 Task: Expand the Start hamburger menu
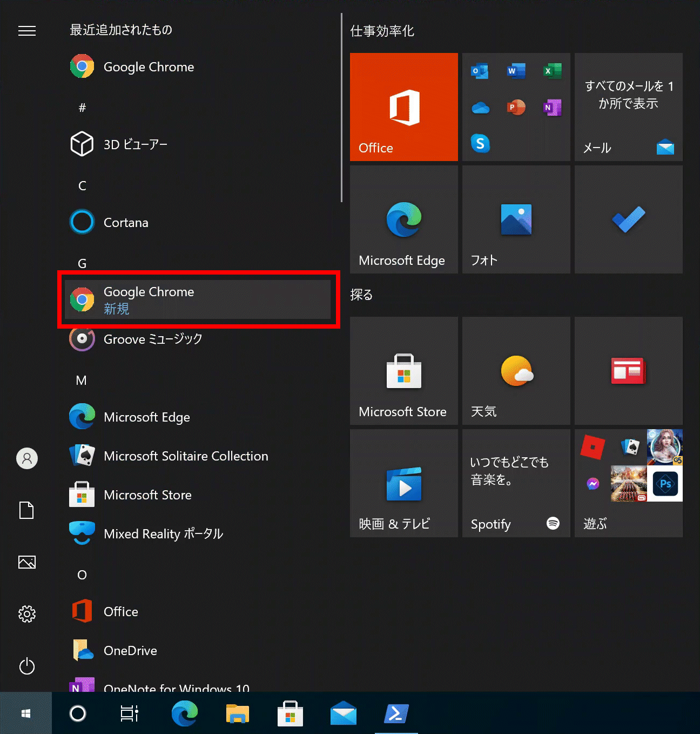[x=27, y=31]
